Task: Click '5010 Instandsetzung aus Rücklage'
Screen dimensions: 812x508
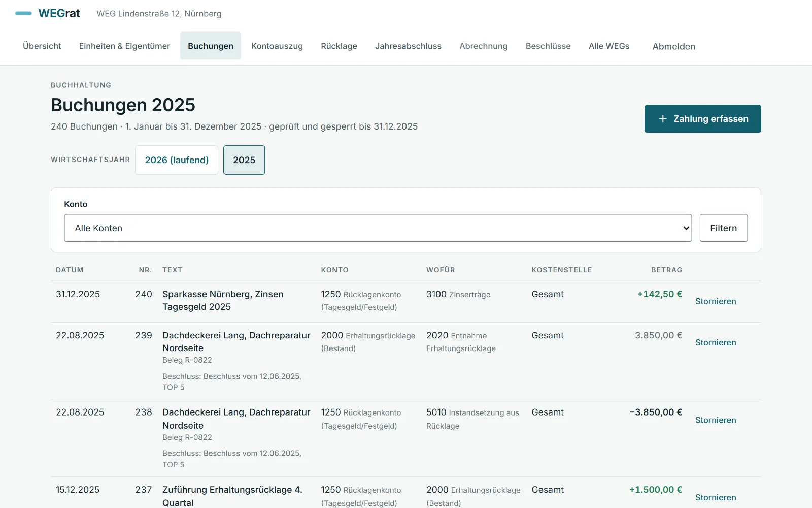Action: [x=472, y=419]
